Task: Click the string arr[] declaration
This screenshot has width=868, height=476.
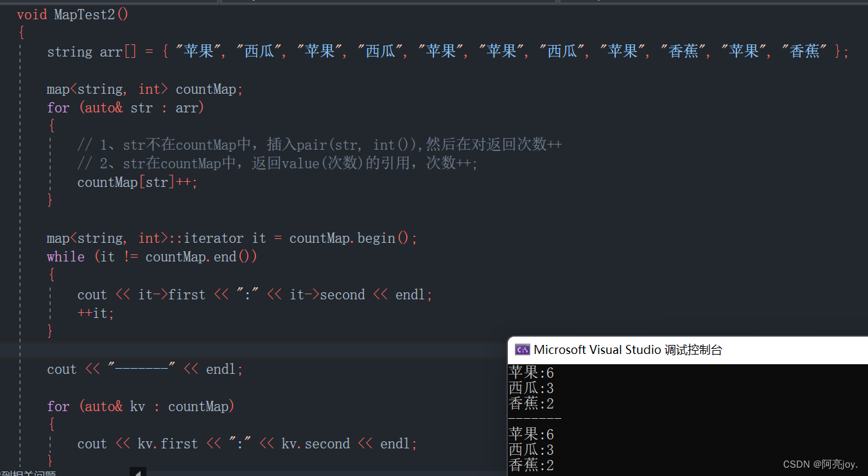Action: (448, 52)
